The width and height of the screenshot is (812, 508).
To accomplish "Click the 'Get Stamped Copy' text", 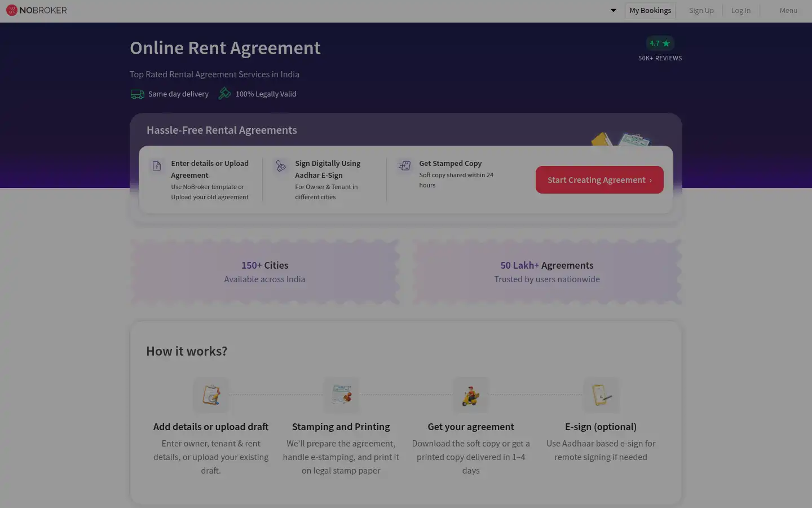I will tap(450, 163).
